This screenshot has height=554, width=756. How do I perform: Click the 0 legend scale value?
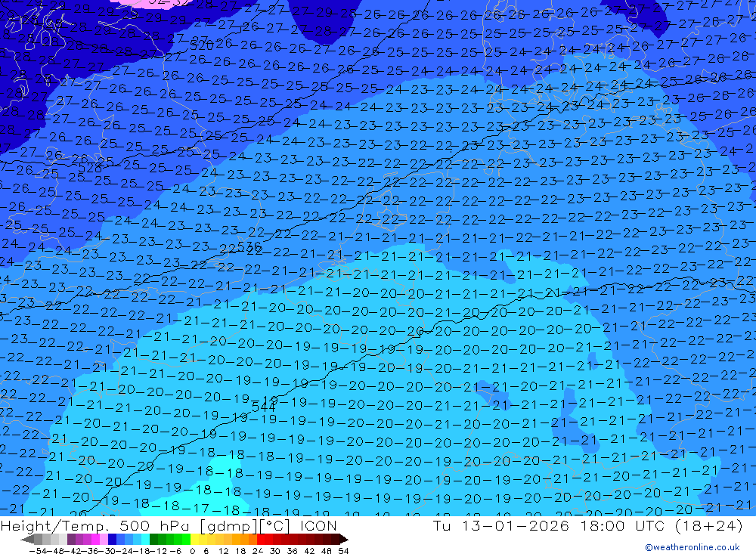pyautogui.click(x=192, y=551)
